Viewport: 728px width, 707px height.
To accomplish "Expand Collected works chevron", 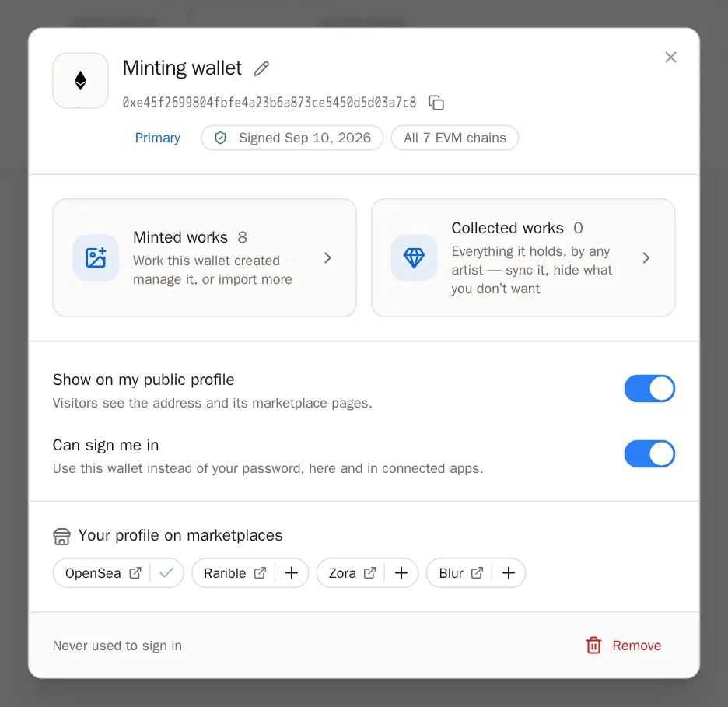I will 646,258.
